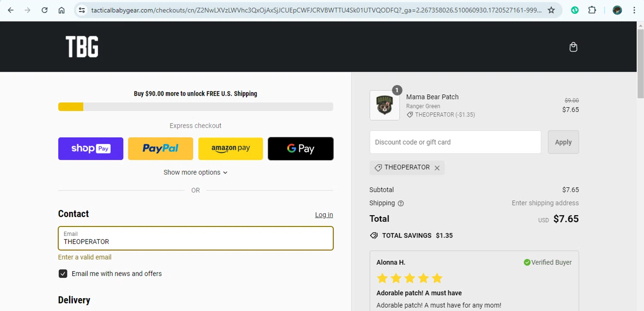Click the Contact section heading
The width and height of the screenshot is (644, 311).
[x=73, y=214]
